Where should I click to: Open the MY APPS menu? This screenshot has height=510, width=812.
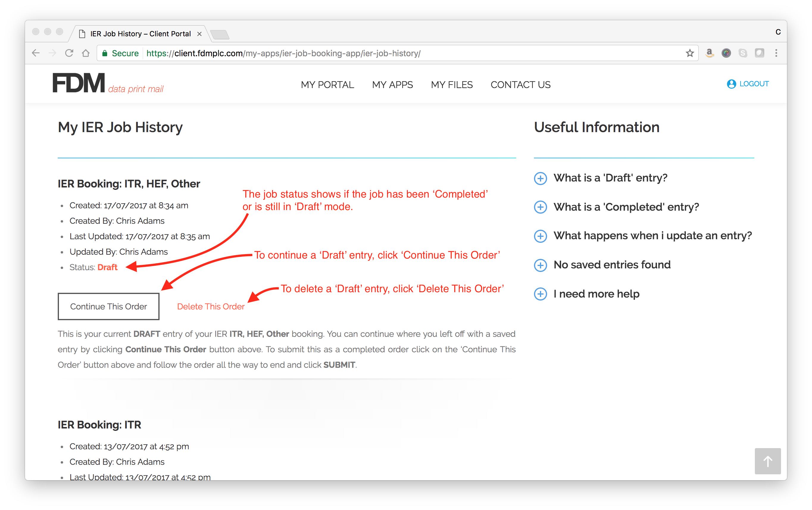point(392,85)
